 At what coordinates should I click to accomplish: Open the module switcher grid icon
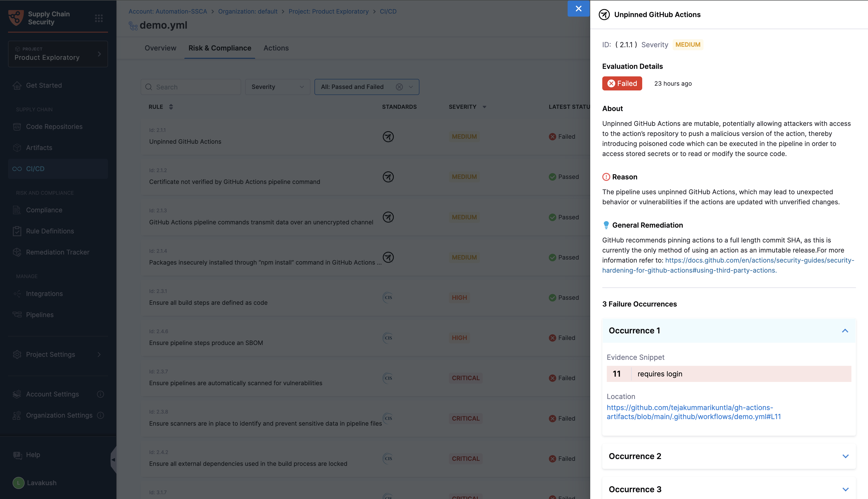point(99,18)
